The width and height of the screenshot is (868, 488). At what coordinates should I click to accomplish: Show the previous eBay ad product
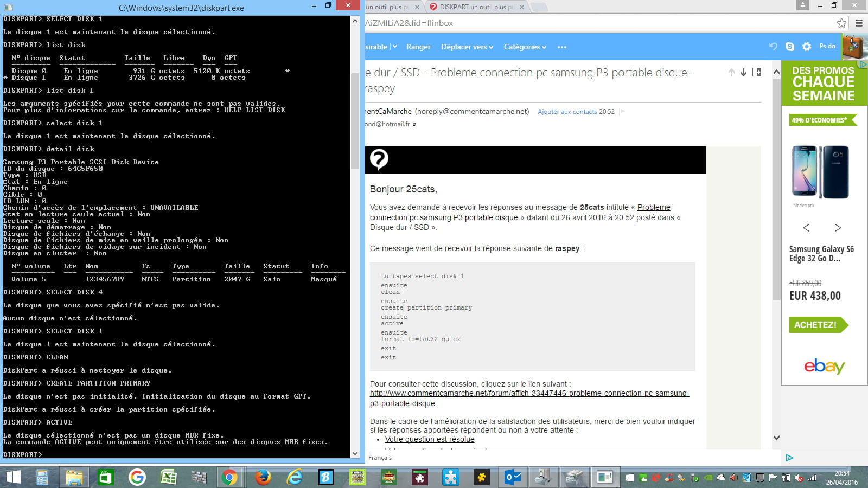click(x=806, y=228)
